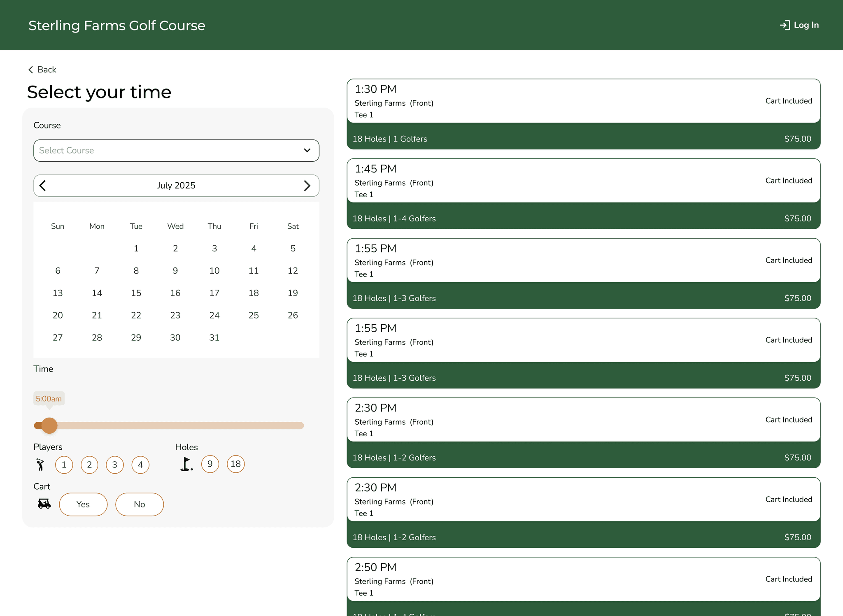Click the Back link
The width and height of the screenshot is (843, 616).
tap(42, 70)
